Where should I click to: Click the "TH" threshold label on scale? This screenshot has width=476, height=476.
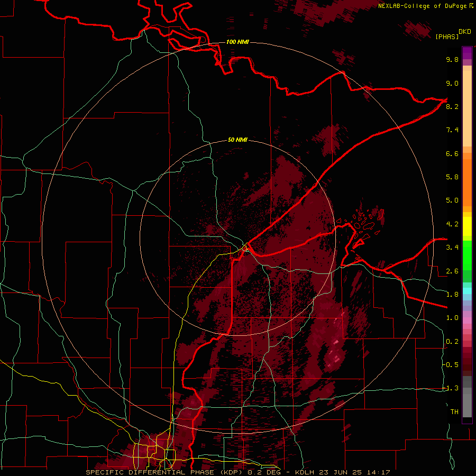454,412
